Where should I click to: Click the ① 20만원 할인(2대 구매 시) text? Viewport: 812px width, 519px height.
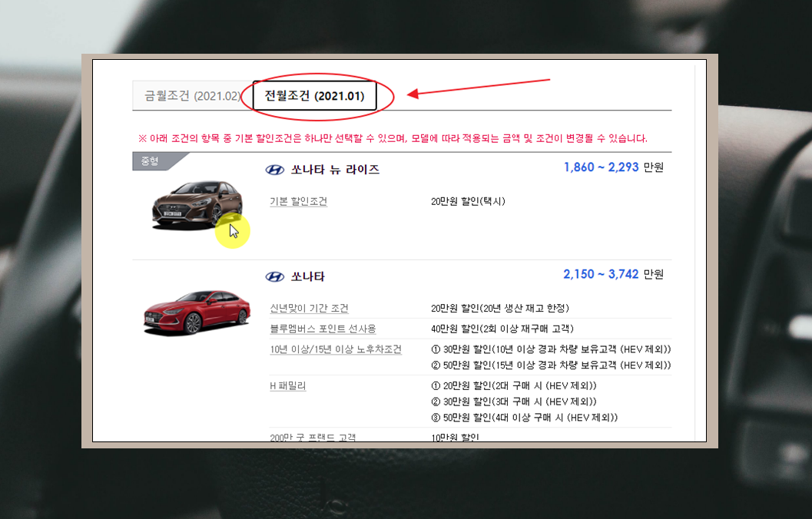click(x=514, y=385)
